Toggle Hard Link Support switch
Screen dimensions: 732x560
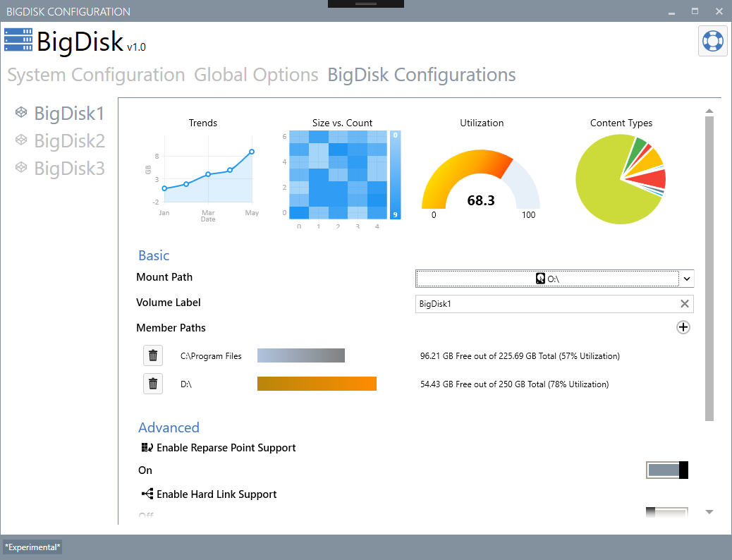point(666,514)
